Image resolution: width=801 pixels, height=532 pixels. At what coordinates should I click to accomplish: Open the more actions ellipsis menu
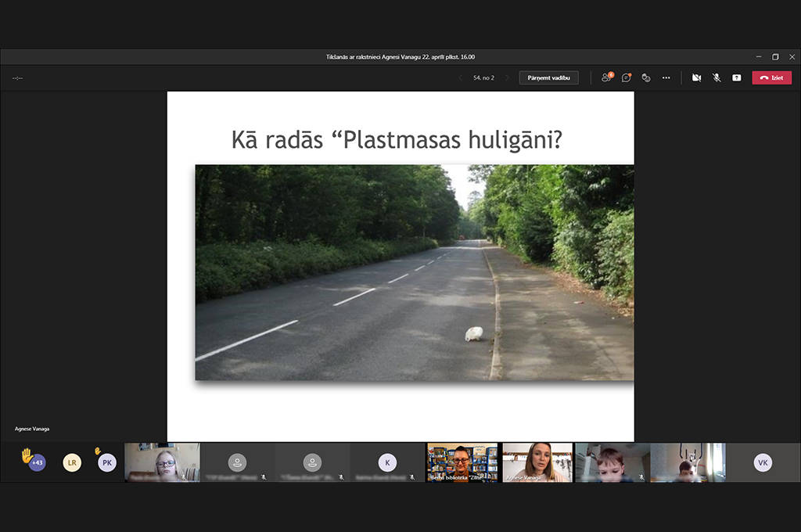tap(666, 77)
